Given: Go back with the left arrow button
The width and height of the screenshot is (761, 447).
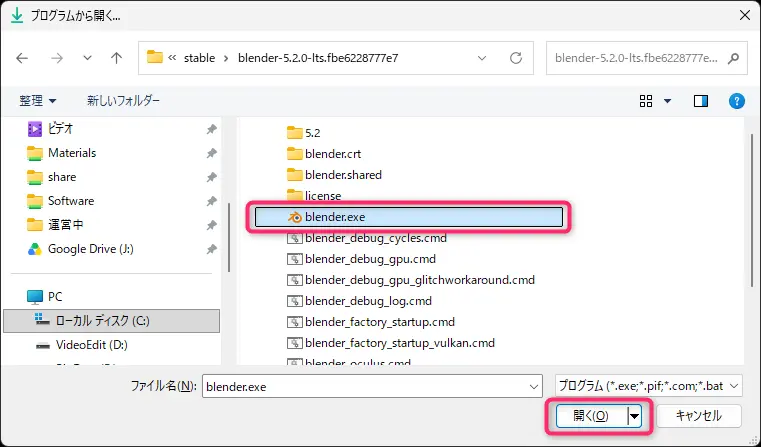Looking at the screenshot, I should (22, 58).
